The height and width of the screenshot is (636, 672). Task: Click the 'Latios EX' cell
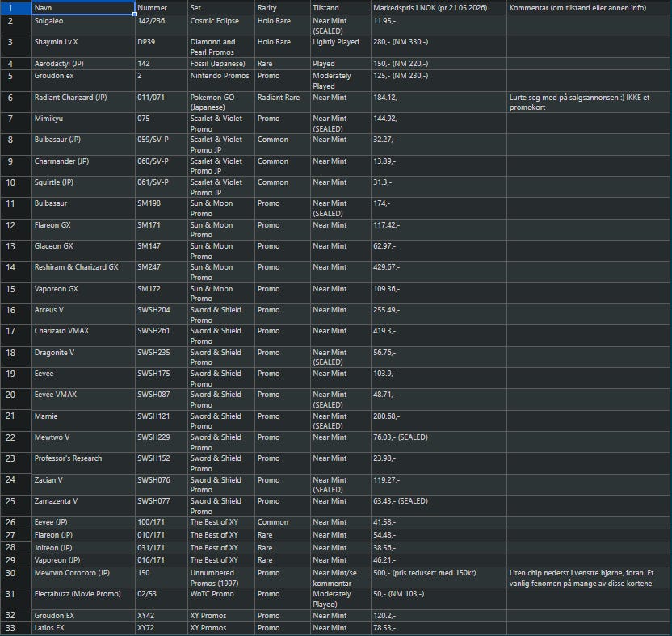click(83, 628)
